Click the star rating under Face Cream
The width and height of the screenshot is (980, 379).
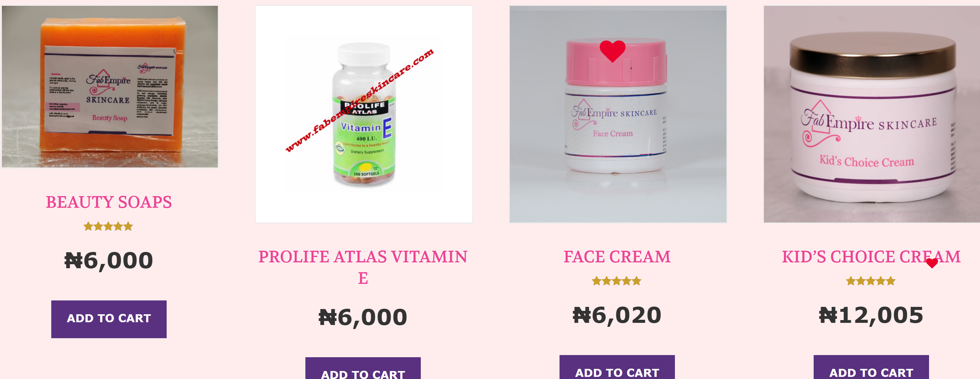617,281
